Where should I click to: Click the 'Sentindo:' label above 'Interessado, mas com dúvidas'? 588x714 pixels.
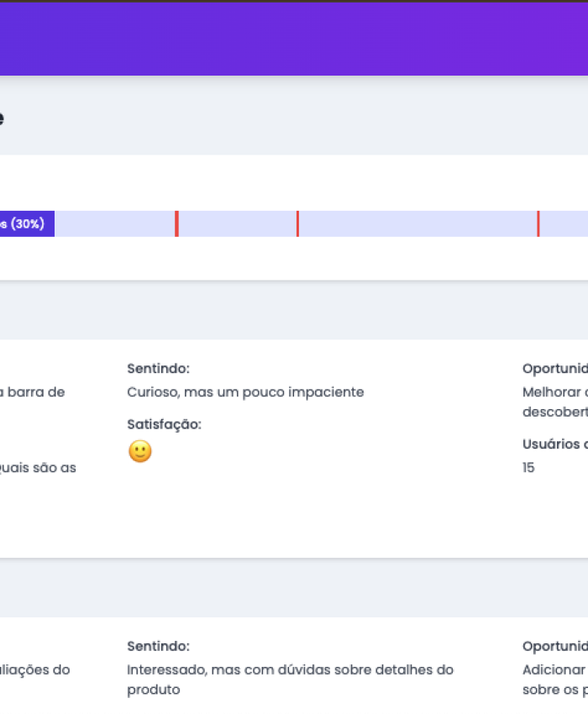pos(158,646)
